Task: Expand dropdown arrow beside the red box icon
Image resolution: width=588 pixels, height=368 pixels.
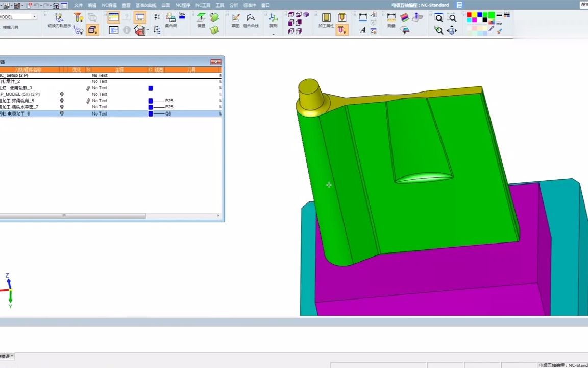Action: pos(148,30)
